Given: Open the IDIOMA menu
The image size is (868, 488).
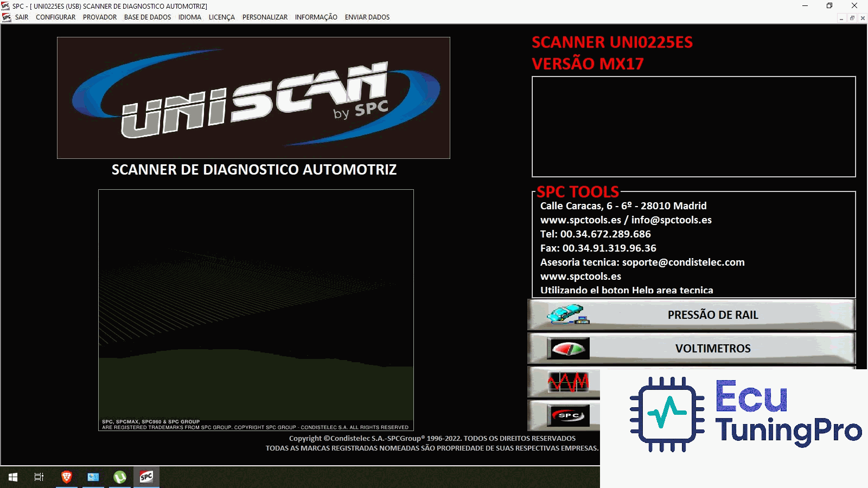Looking at the screenshot, I should 189,17.
